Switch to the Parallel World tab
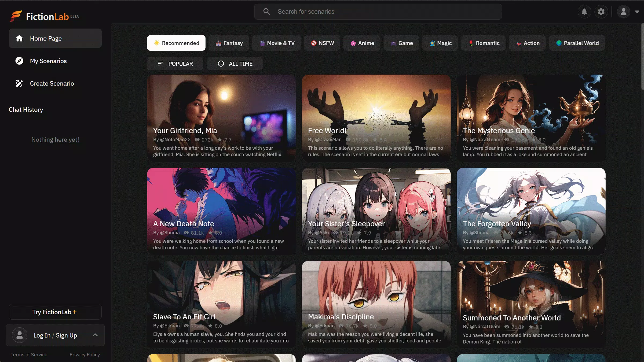Viewport: 644px width, 362px height. click(577, 43)
